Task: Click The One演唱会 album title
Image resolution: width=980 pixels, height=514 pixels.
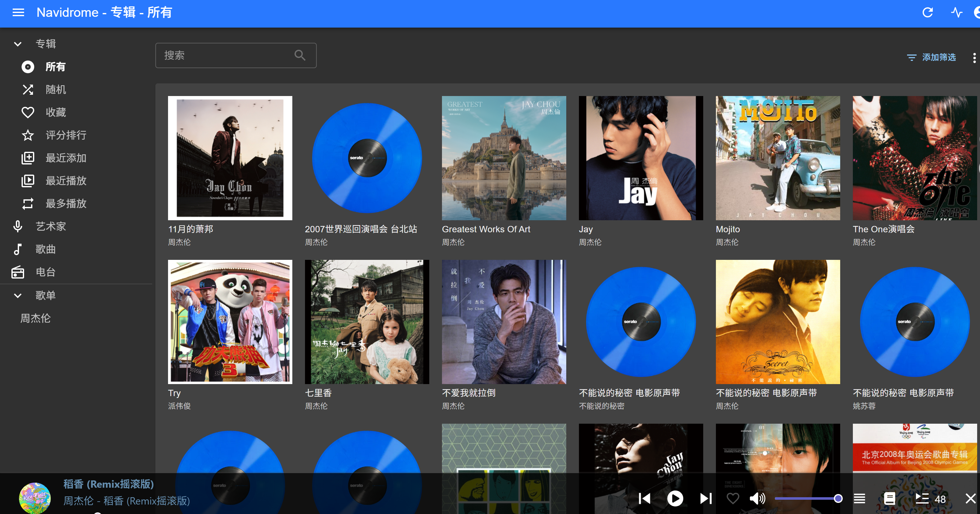Action: click(884, 229)
